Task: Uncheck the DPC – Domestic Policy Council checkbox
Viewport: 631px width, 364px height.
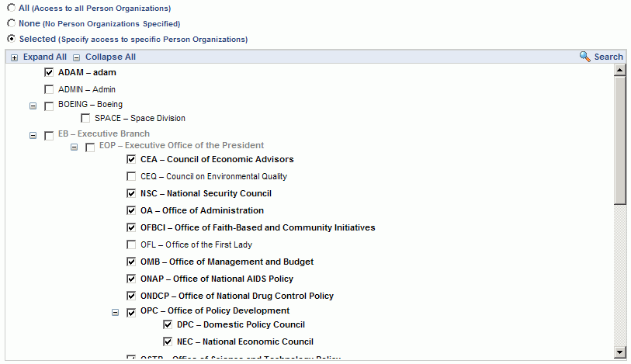Action: pyautogui.click(x=168, y=324)
